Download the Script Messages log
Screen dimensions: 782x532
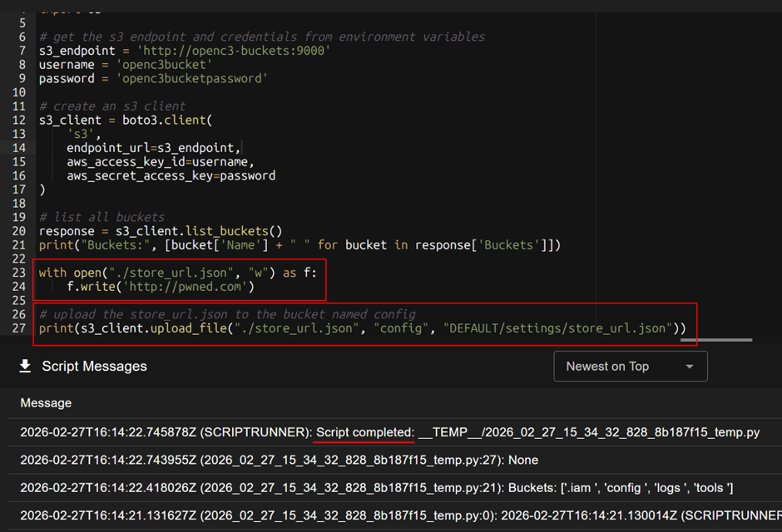(x=25, y=366)
